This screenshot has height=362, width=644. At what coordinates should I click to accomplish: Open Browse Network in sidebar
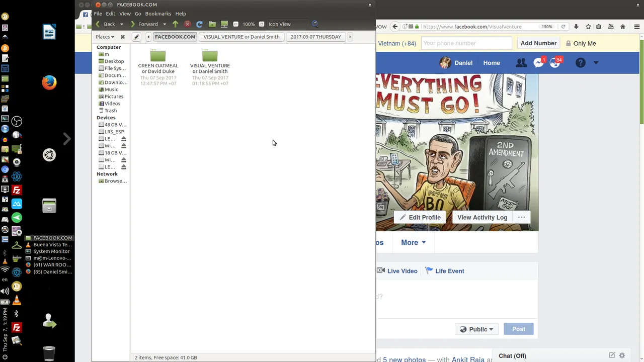(x=113, y=181)
